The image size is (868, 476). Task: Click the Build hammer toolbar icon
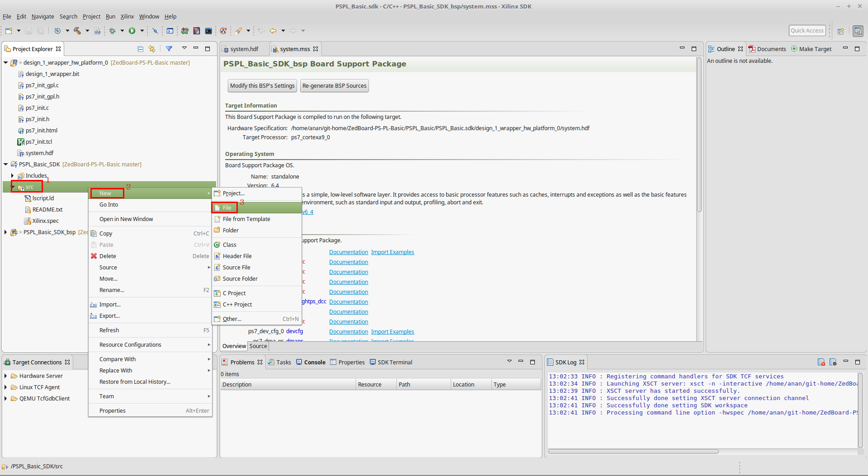(x=77, y=31)
